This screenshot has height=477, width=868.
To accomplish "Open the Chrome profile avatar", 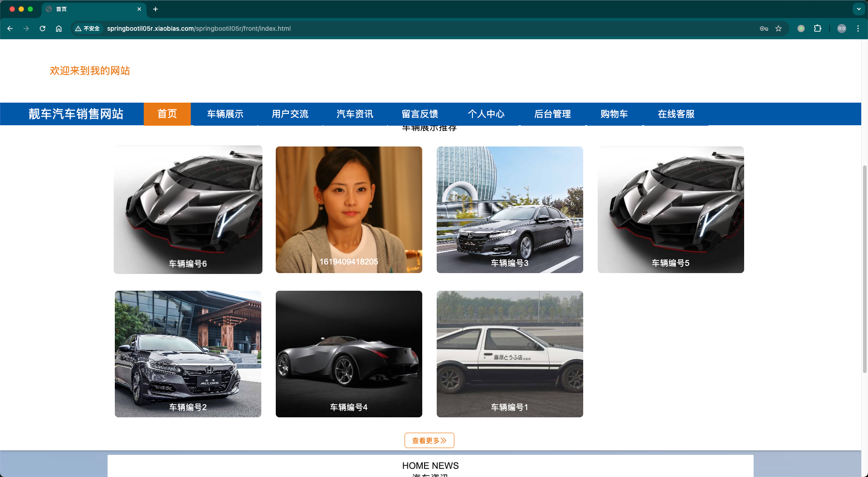I will [x=842, y=28].
